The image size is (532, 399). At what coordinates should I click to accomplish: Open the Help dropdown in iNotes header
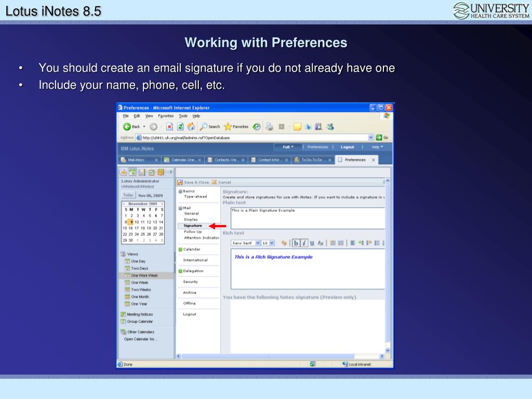[x=377, y=147]
